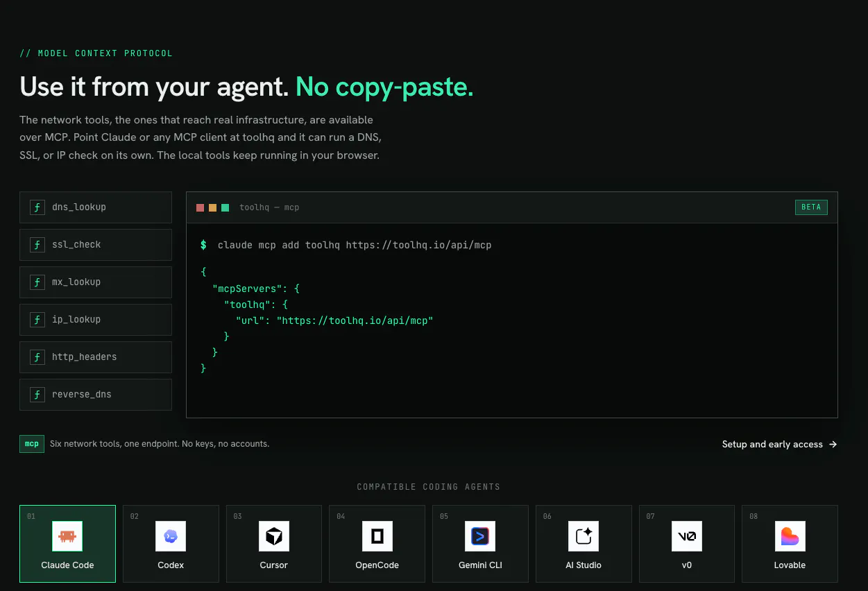
Task: Click the toolhq — mcp terminal title
Action: (x=269, y=207)
